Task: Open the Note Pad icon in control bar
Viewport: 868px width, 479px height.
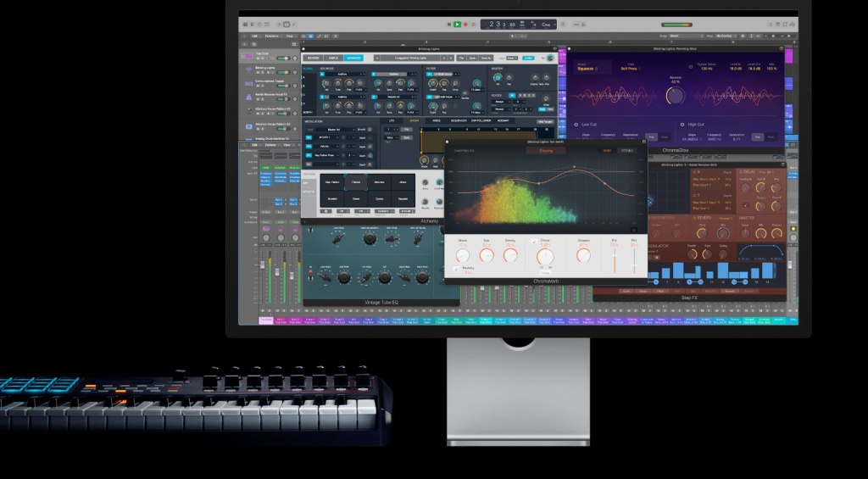Action: 778,25
